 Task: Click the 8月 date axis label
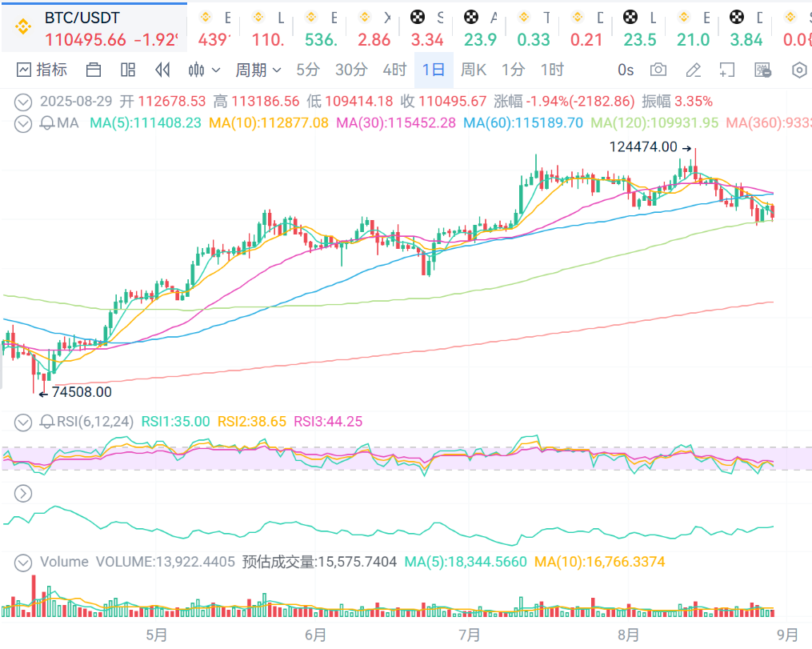628,635
